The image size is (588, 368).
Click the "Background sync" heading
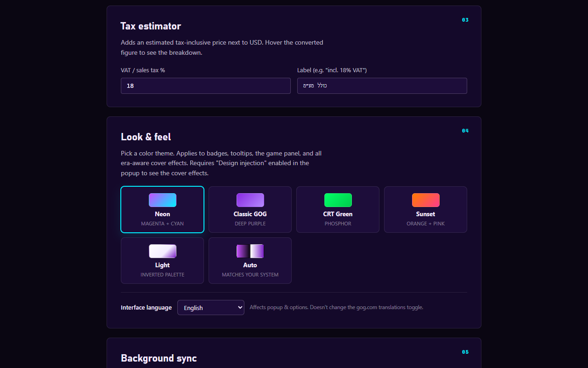[x=158, y=358]
